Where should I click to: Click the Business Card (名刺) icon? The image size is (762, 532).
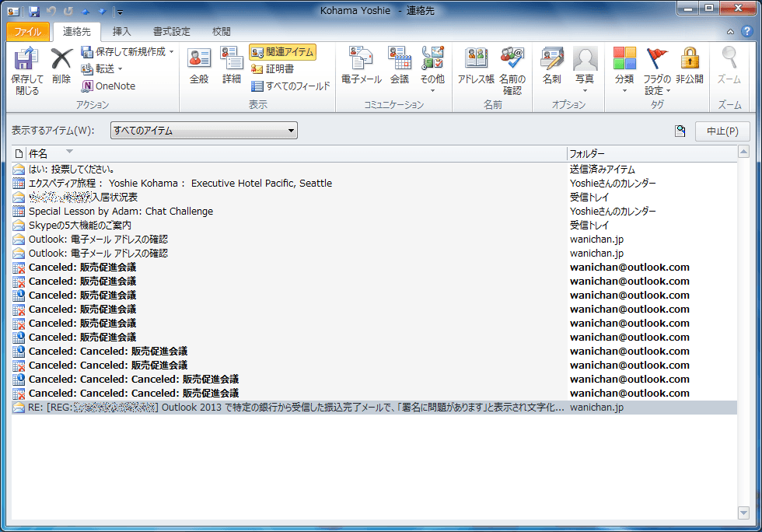pos(552,65)
